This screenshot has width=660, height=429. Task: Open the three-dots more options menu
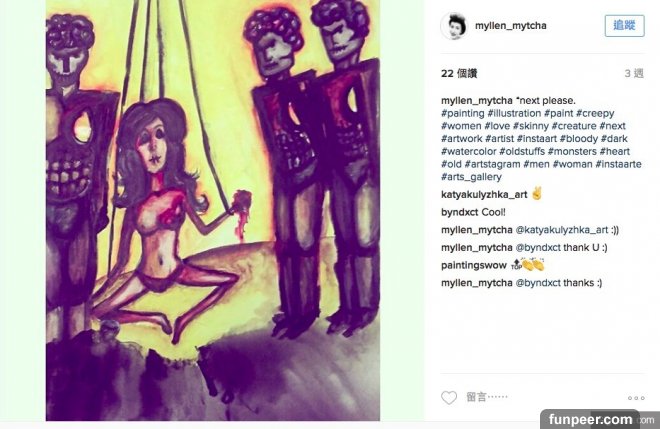tap(636, 398)
